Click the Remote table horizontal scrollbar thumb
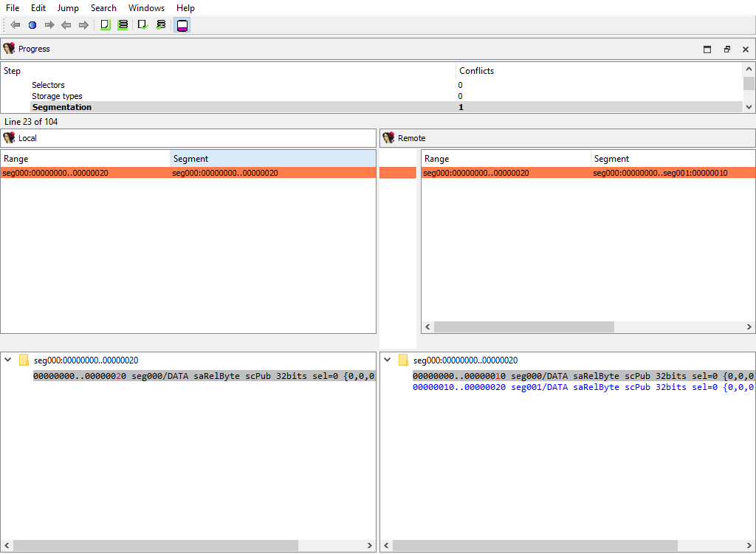Screen dimensions: 756x554 523,326
